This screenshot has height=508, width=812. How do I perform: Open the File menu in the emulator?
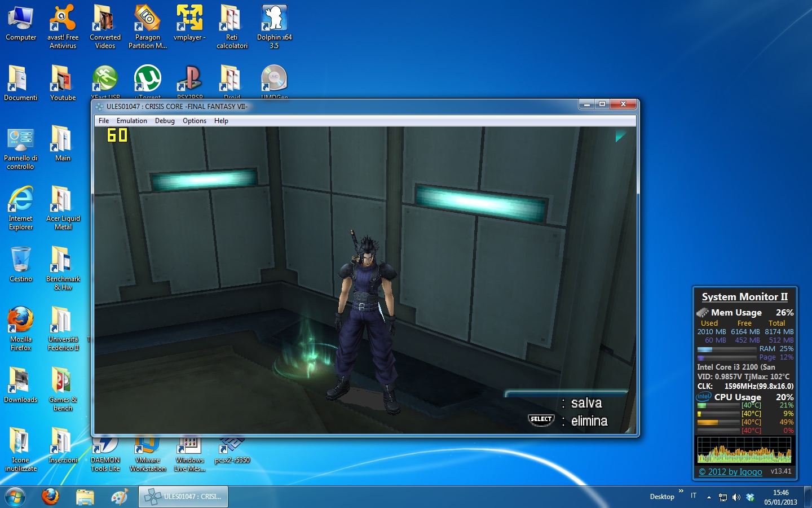pyautogui.click(x=104, y=121)
